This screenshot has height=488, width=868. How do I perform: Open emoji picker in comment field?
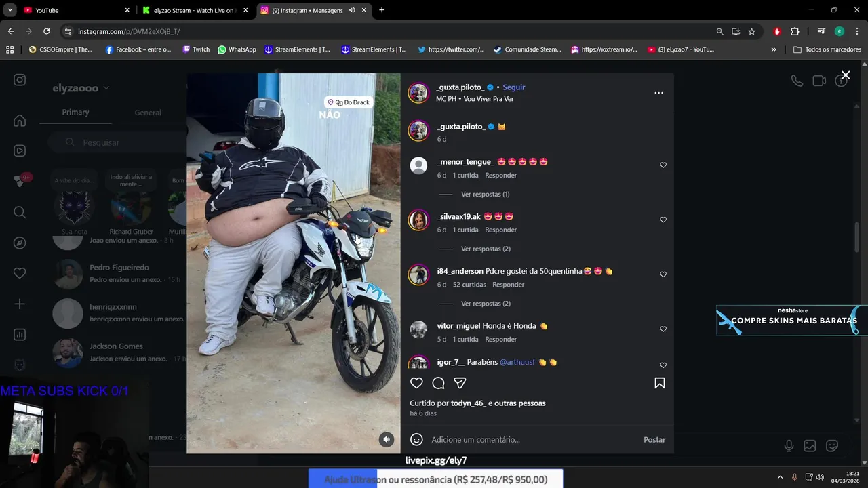tap(416, 439)
